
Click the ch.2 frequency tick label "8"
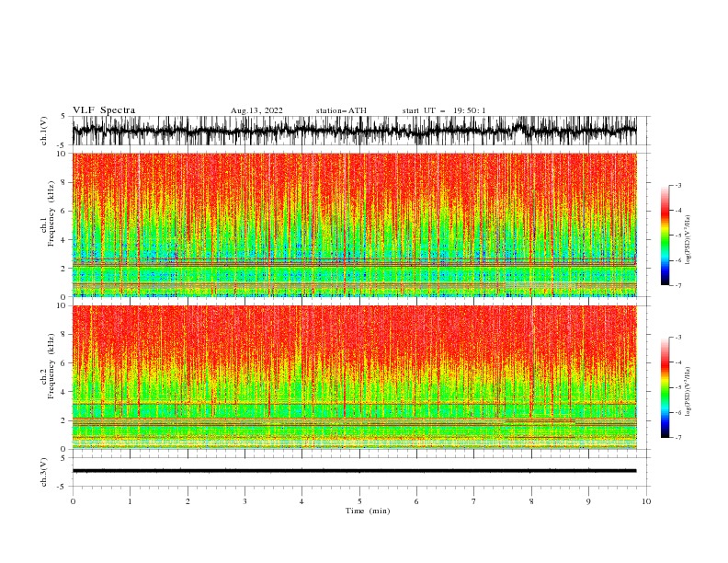(64, 335)
